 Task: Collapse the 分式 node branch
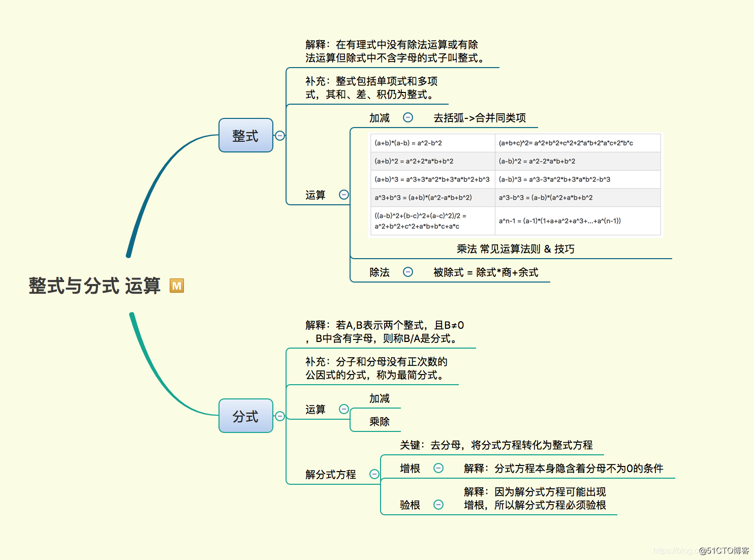point(280,416)
